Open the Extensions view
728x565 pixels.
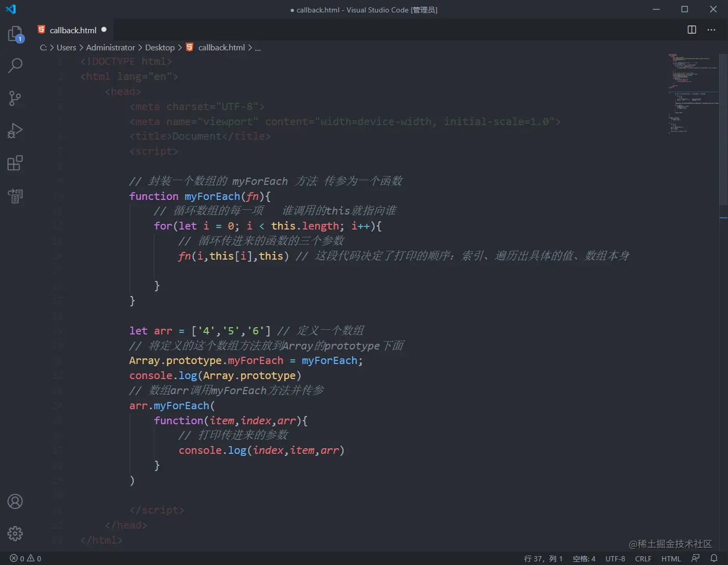click(15, 163)
